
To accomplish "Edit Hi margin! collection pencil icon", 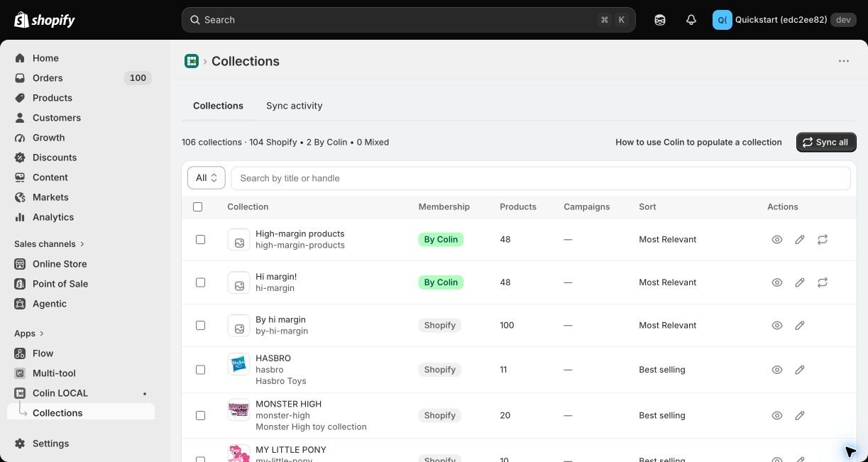I will click(x=800, y=282).
